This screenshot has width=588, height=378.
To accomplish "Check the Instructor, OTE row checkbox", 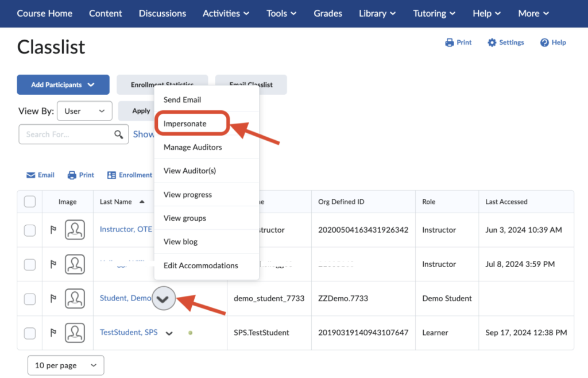I will tap(30, 230).
